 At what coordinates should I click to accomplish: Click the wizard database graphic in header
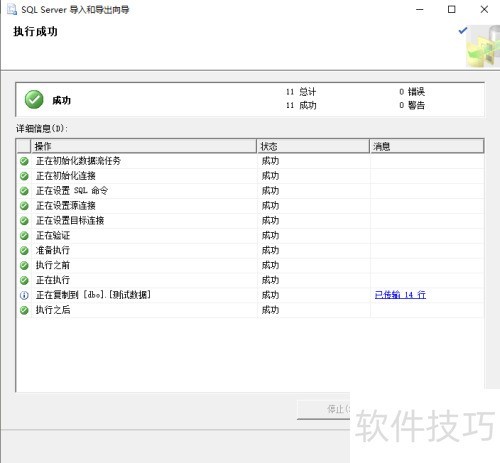click(483, 47)
